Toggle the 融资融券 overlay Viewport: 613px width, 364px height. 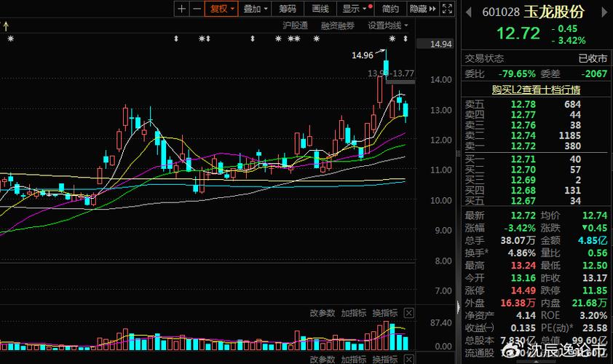click(x=338, y=25)
